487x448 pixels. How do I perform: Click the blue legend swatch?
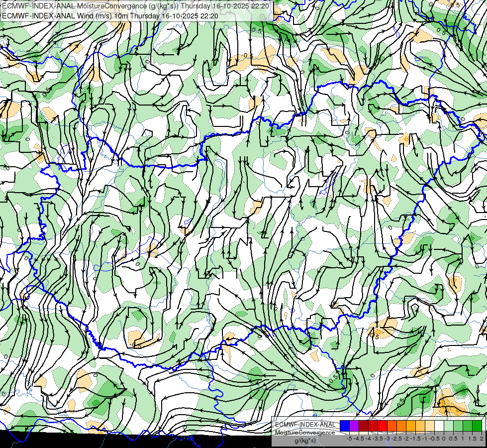[345, 426]
